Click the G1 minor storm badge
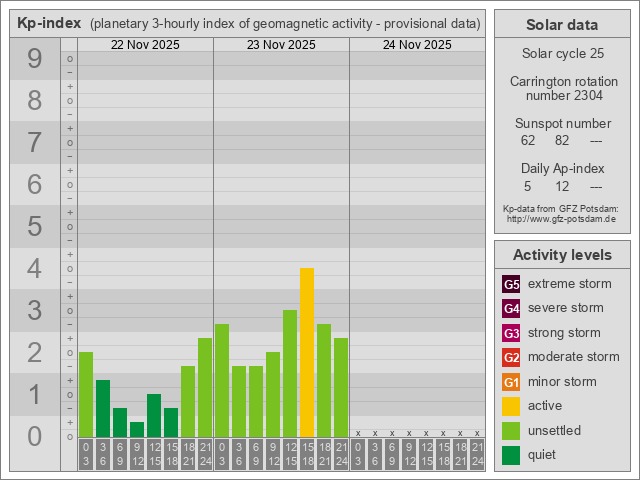This screenshot has width=640, height=480. click(x=511, y=382)
